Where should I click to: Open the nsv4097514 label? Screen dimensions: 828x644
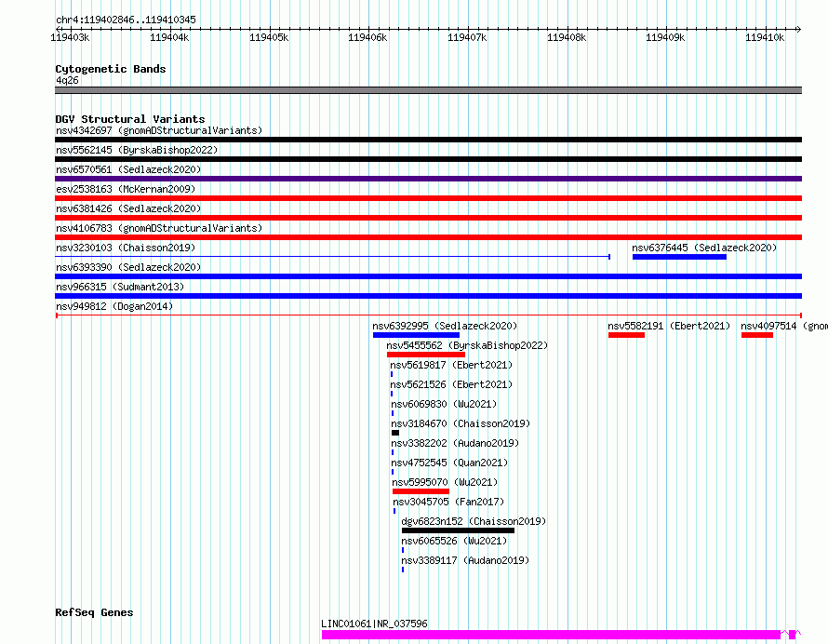click(x=784, y=326)
